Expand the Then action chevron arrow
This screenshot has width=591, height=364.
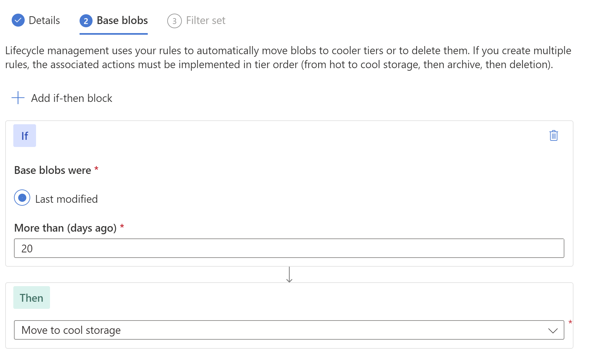coord(553,330)
